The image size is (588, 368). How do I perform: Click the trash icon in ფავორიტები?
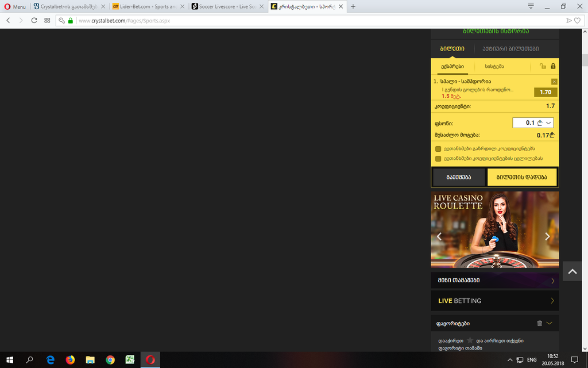click(540, 323)
